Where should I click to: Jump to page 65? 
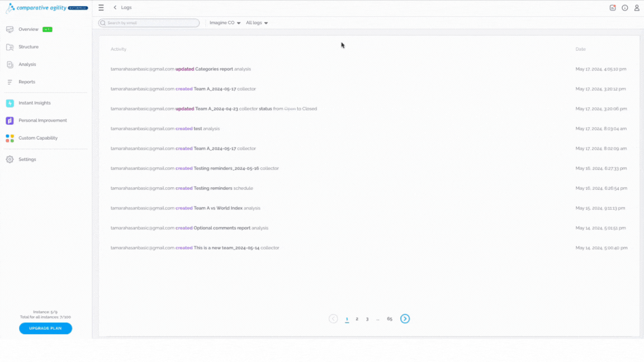(x=390, y=319)
